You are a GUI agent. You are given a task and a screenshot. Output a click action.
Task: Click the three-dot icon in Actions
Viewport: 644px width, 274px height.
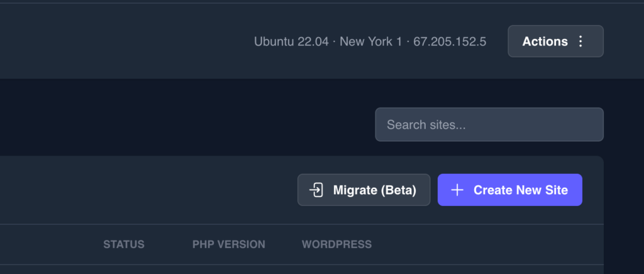point(580,41)
